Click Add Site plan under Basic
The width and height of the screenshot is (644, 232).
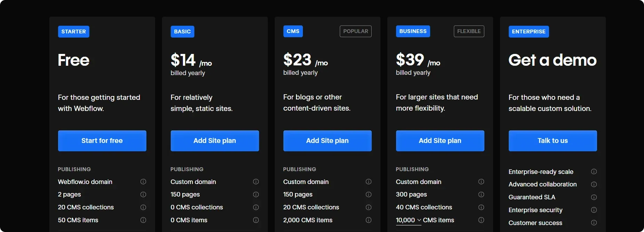215,141
